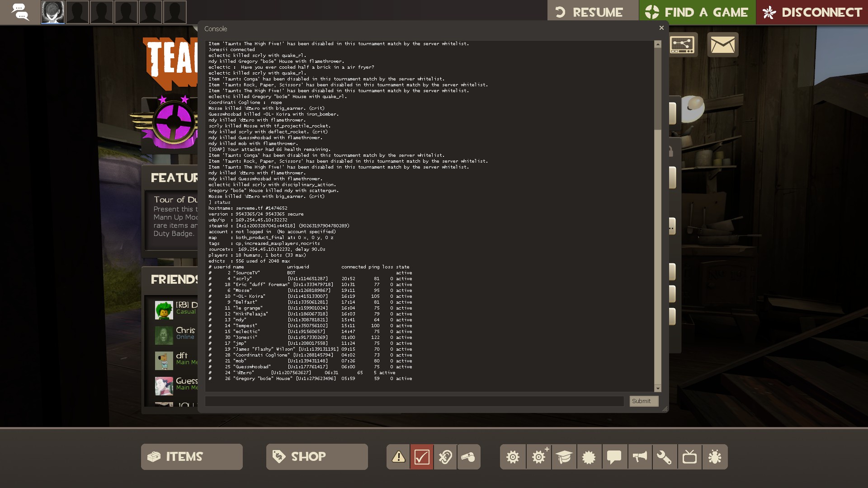Open the mail envelope notifications icon
The image size is (868, 488).
[722, 44]
